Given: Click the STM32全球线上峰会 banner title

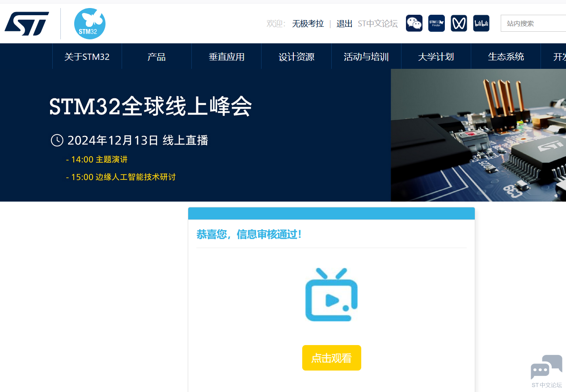Looking at the screenshot, I should click(x=151, y=107).
